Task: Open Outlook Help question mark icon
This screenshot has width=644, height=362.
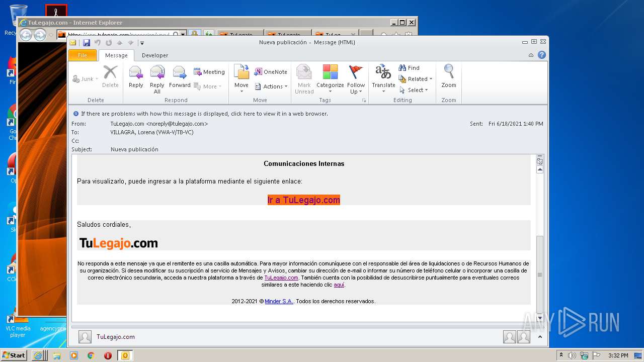Action: pyautogui.click(x=542, y=55)
